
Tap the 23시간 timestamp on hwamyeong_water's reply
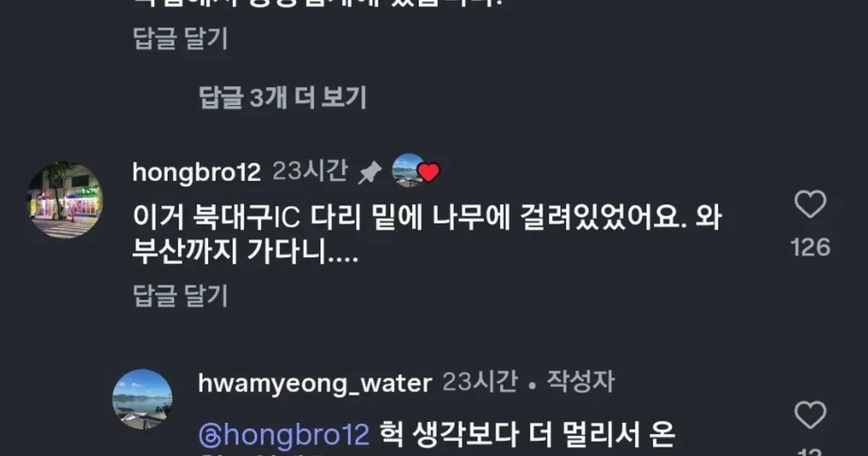point(480,381)
